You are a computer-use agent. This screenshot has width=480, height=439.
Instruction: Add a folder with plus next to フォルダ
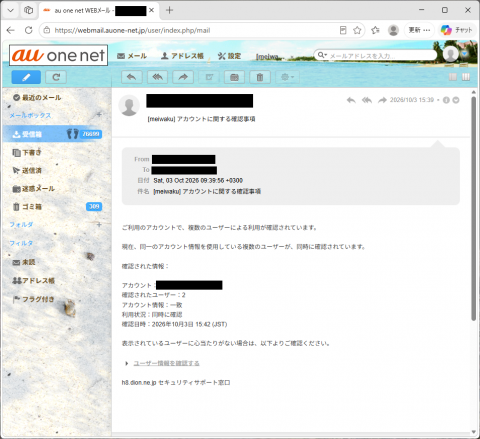pos(99,225)
